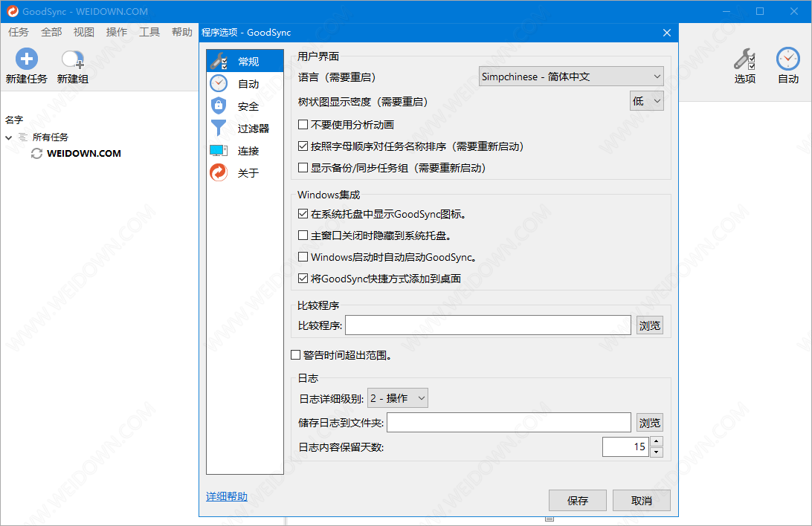Open the 视图 menu
The image size is (812, 526).
point(84,32)
